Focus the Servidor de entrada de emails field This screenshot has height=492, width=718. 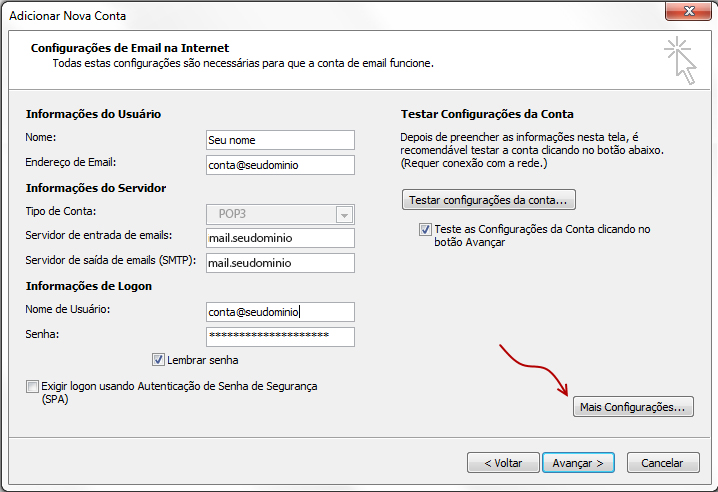coord(279,238)
